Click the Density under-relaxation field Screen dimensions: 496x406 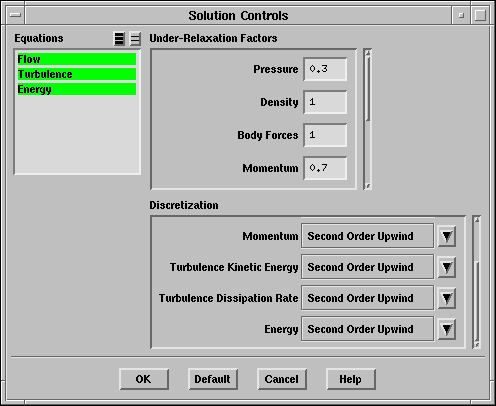325,102
